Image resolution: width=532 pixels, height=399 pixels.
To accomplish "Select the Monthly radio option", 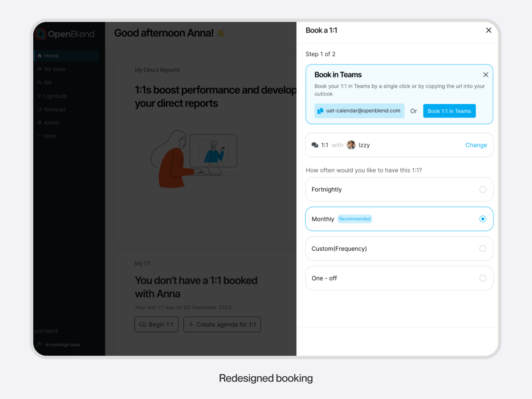I will pos(483,219).
